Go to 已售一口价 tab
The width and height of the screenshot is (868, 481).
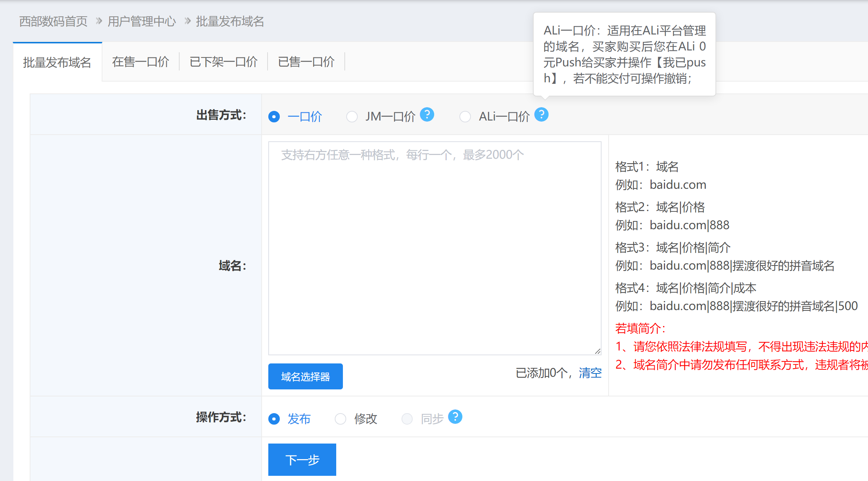coord(306,62)
